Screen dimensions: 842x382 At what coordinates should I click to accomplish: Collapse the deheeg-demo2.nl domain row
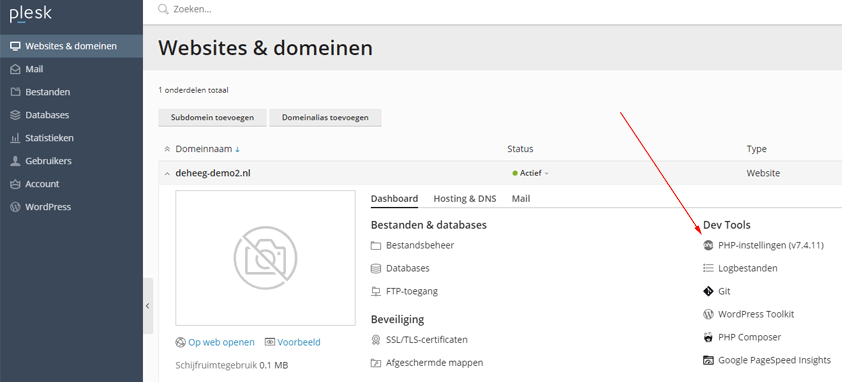167,174
